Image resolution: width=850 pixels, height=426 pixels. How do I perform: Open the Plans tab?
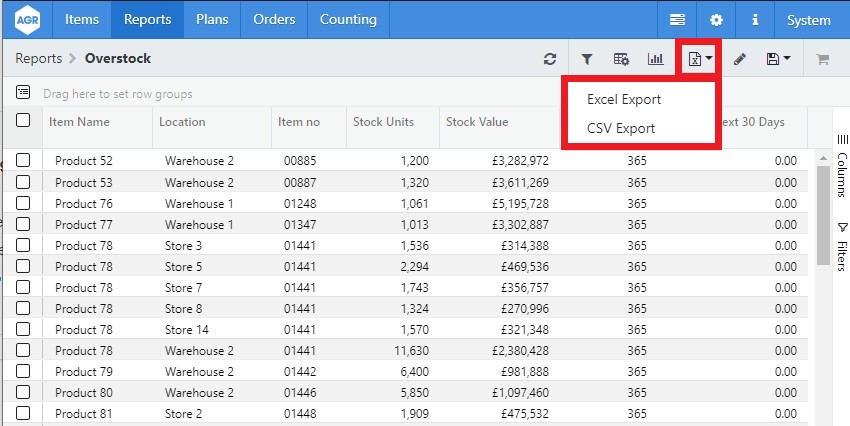tap(212, 20)
